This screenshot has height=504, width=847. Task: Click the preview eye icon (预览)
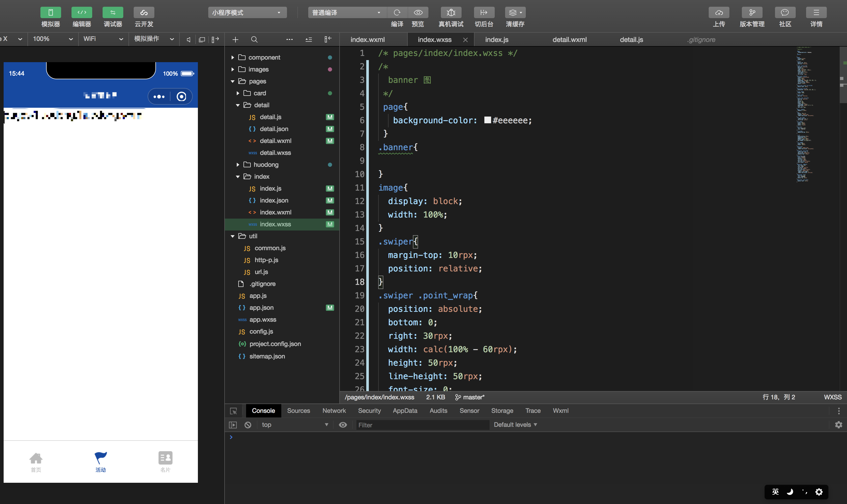click(418, 13)
